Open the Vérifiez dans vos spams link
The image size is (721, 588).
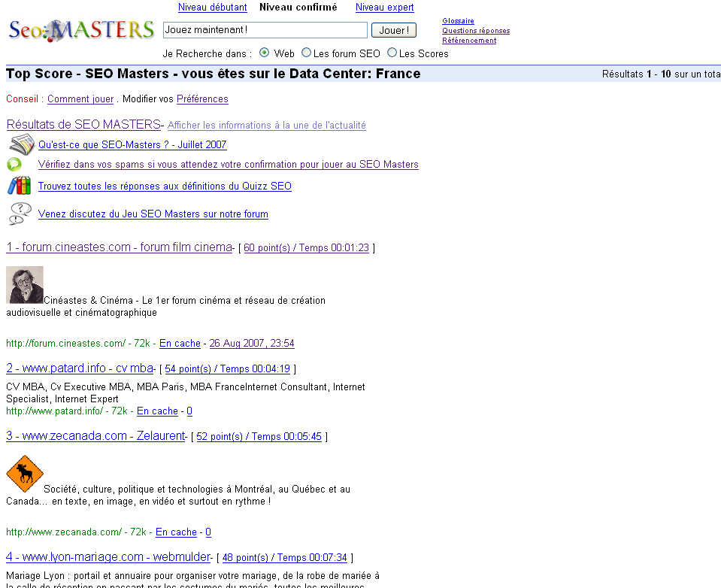coord(228,165)
